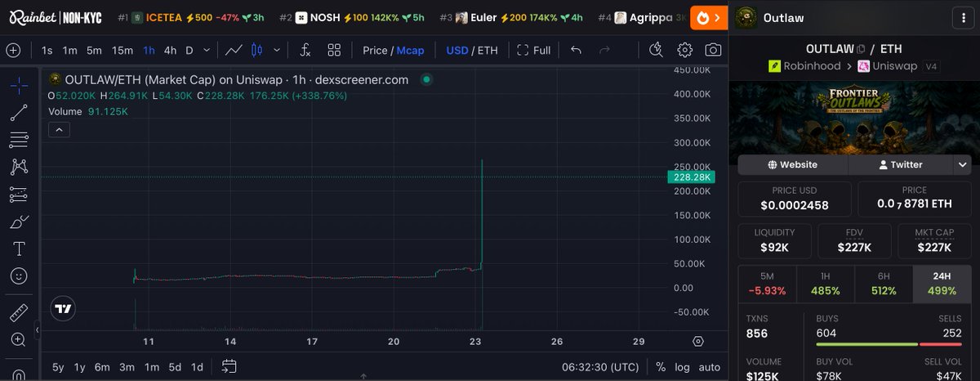Select the 1s interval
Viewport: 980px width, 381px height.
(47, 50)
